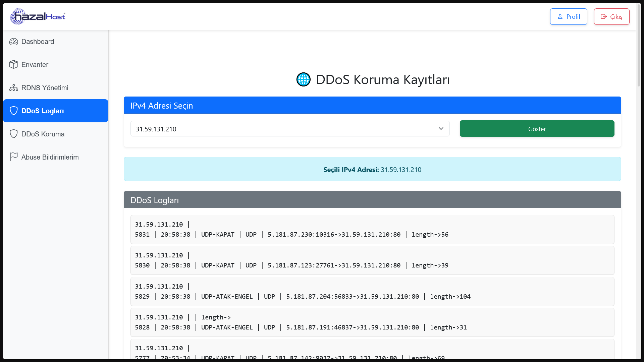Open the IPv4 address dropdown

coord(290,129)
